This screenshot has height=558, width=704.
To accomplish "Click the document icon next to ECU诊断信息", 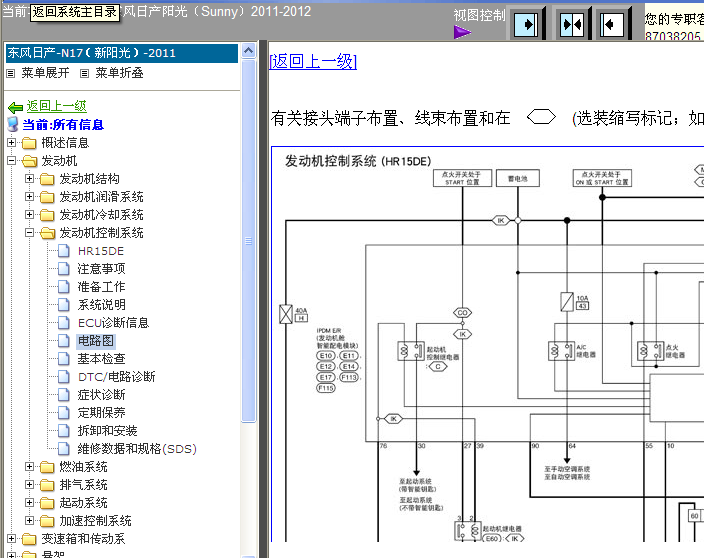I will click(64, 323).
